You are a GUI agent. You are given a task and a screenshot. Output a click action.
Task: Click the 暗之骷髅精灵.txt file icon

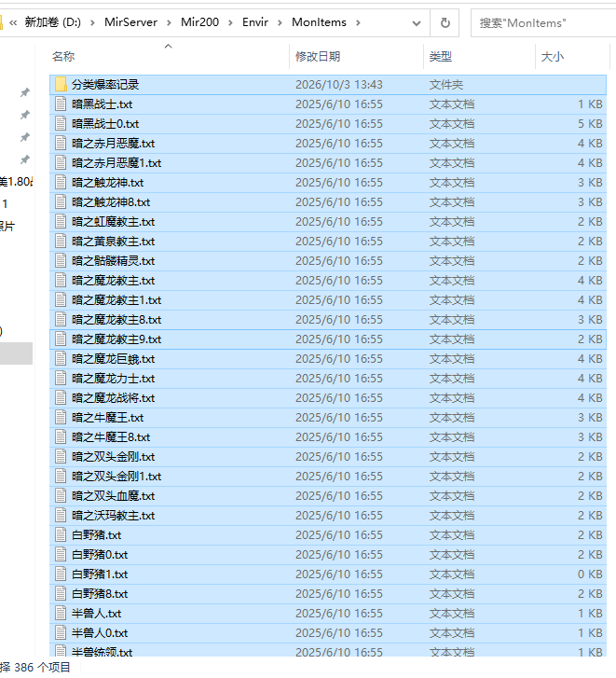pos(61,261)
